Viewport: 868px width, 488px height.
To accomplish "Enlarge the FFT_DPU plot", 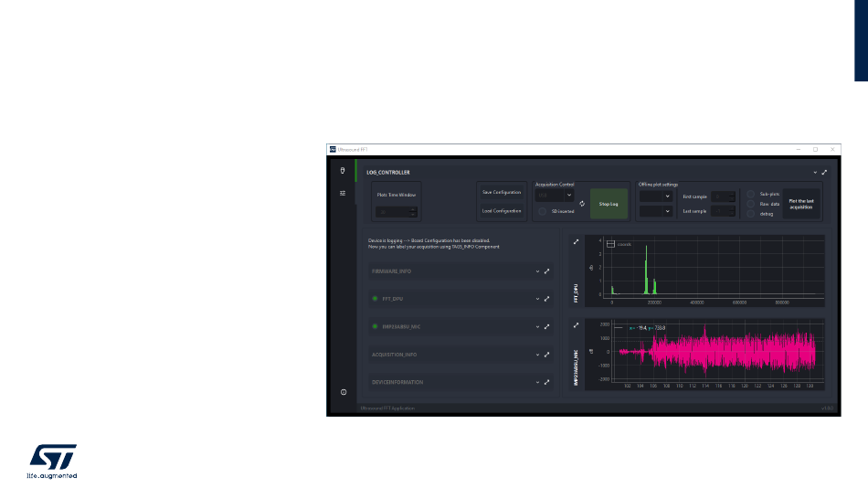I will point(576,242).
